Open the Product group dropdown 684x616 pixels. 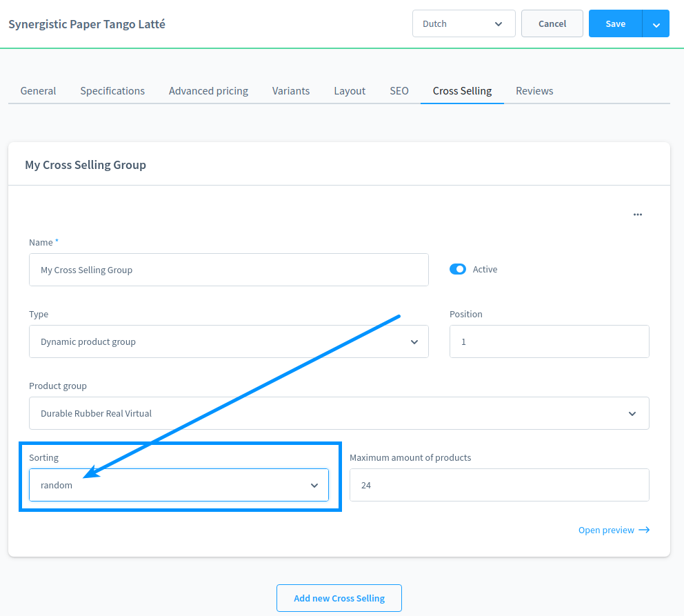pos(339,413)
